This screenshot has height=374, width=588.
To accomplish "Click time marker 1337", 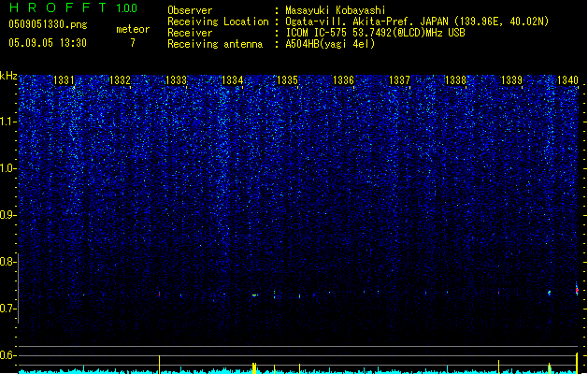I will pos(400,80).
